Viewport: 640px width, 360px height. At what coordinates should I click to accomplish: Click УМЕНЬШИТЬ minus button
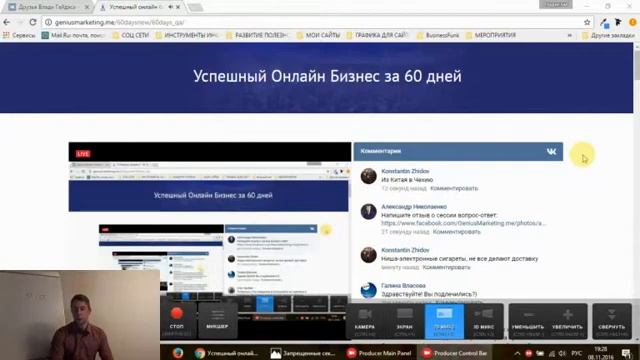[x=528, y=321]
